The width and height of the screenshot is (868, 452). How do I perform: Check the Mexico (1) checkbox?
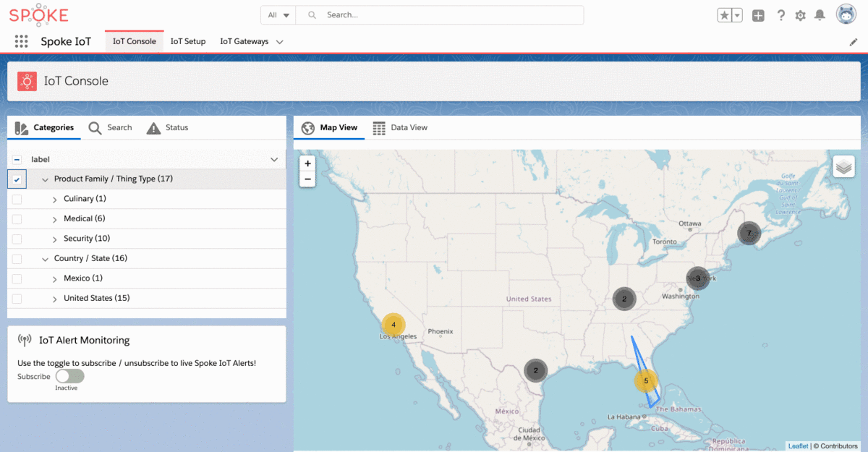[17, 278]
